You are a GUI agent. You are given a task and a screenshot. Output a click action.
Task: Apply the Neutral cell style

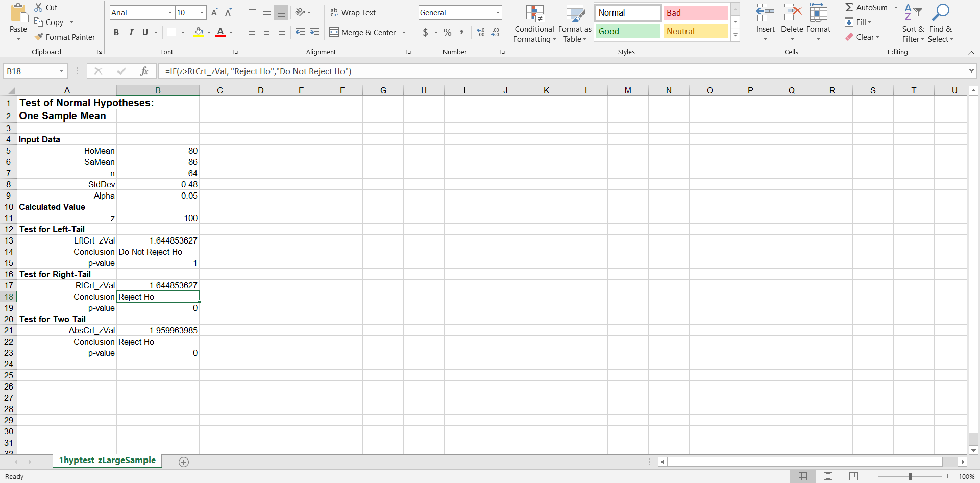tap(696, 31)
